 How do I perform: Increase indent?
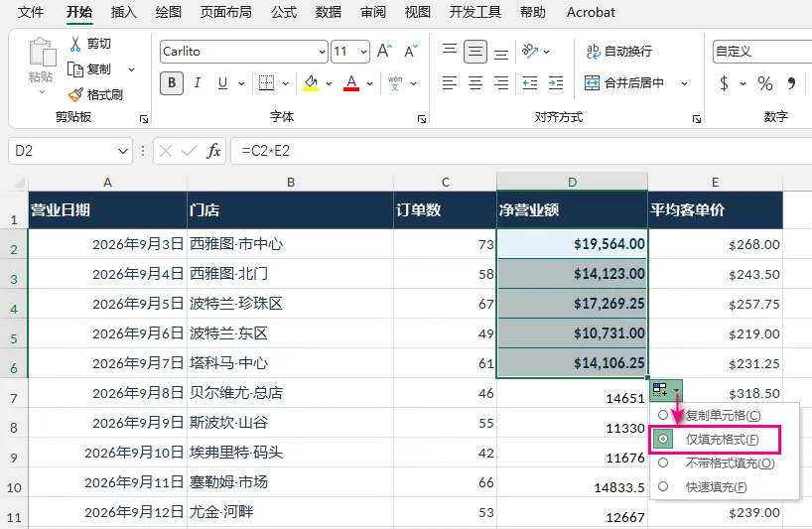[x=556, y=83]
